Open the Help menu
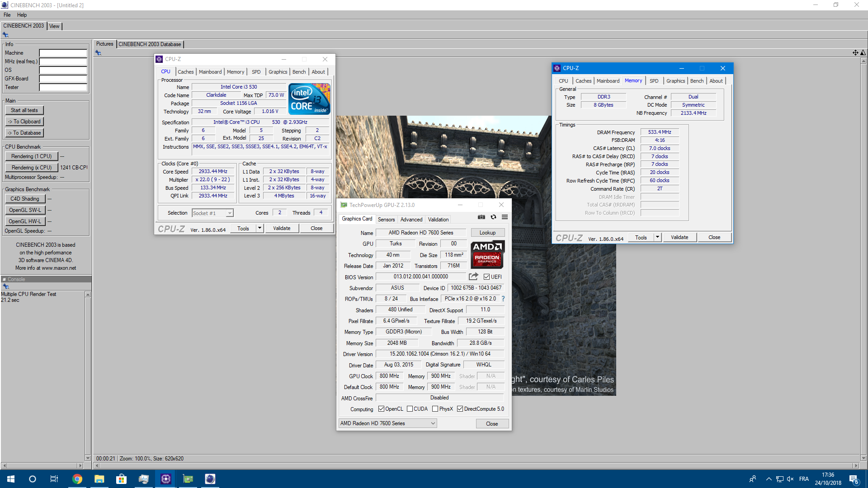This screenshot has height=488, width=868. pyautogui.click(x=22, y=15)
